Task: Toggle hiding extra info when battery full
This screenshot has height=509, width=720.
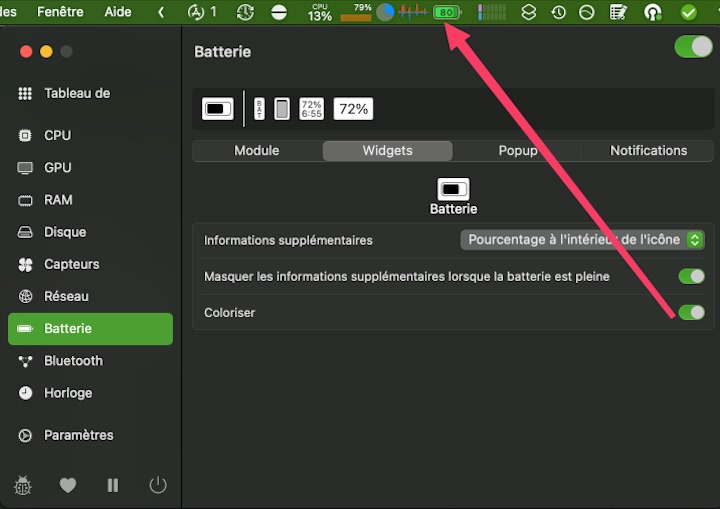Action: coord(691,276)
